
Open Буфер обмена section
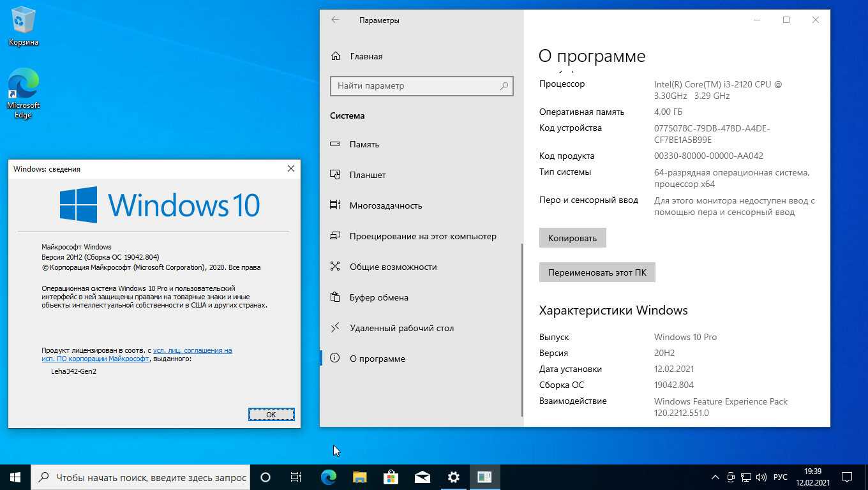pos(421,297)
